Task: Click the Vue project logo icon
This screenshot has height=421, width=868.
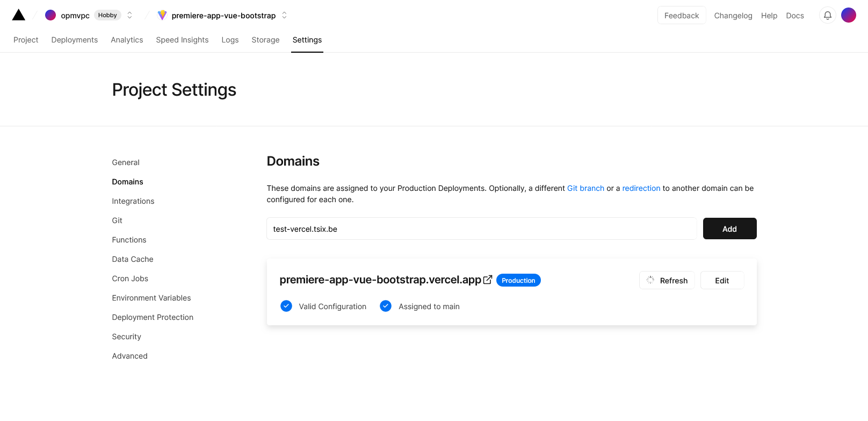Action: (162, 15)
